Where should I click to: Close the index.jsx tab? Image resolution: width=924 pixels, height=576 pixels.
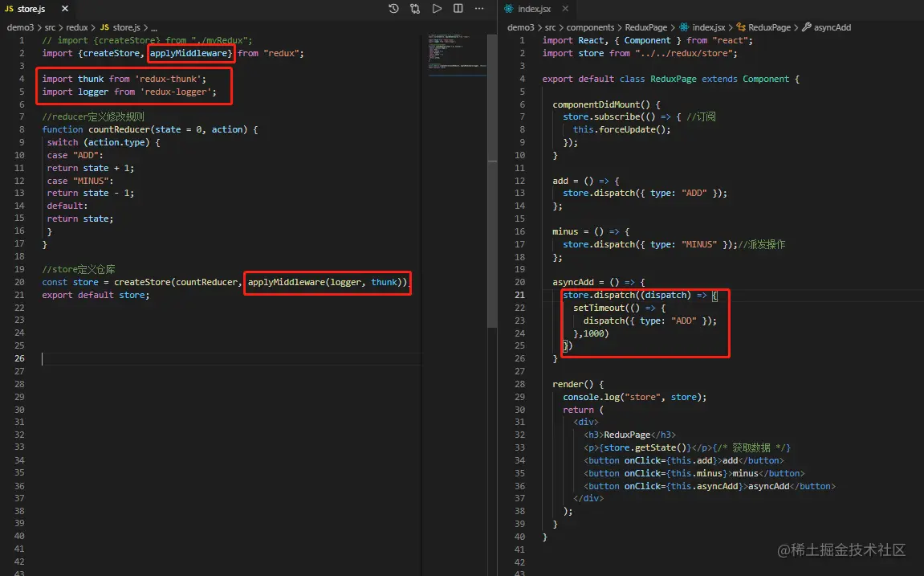coord(565,8)
